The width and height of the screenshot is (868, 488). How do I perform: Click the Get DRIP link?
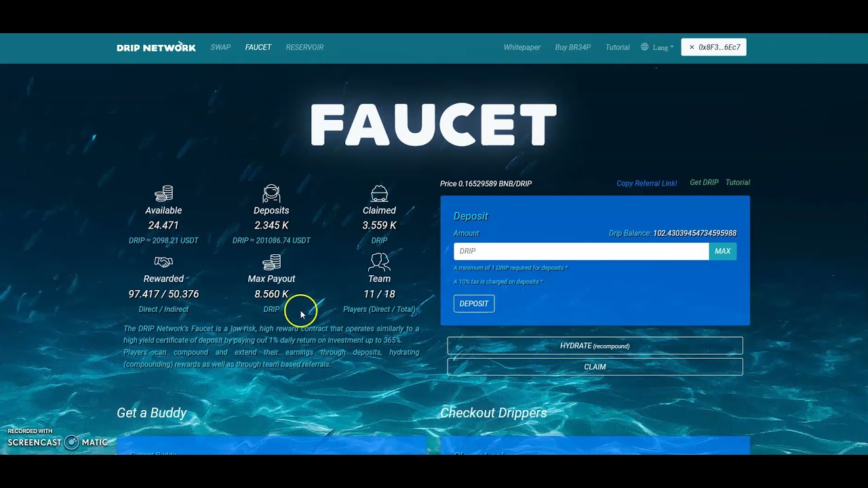pyautogui.click(x=704, y=182)
